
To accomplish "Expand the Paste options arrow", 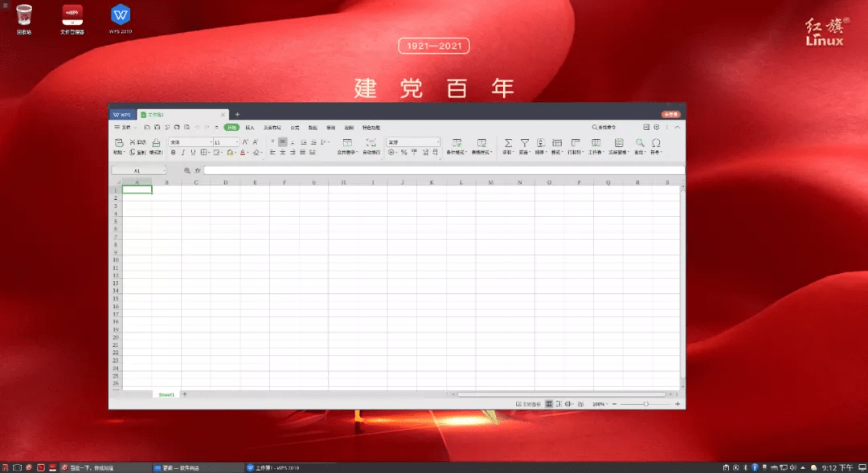I will coord(124,153).
